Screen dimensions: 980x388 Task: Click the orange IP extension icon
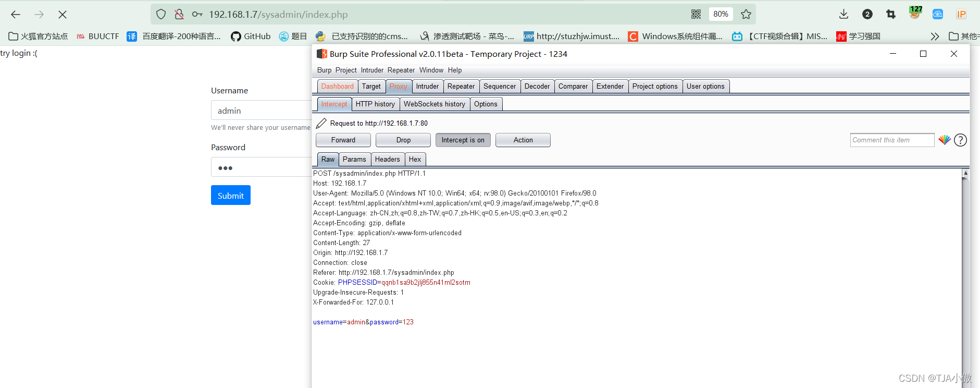click(961, 15)
